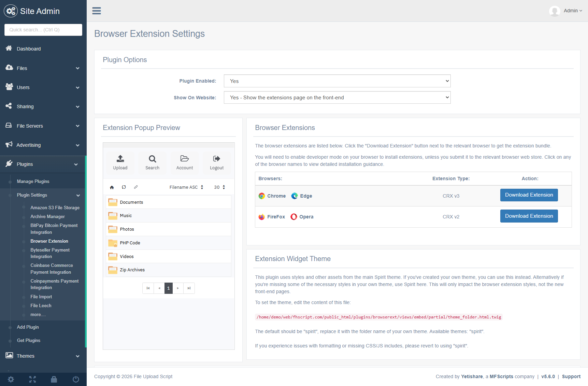This screenshot has height=386, width=588.
Task: Click the power icon in the sidebar footer
Action: [x=76, y=379]
